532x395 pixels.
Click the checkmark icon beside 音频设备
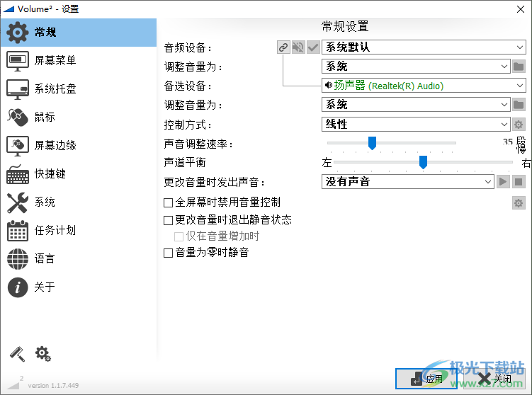click(312, 47)
